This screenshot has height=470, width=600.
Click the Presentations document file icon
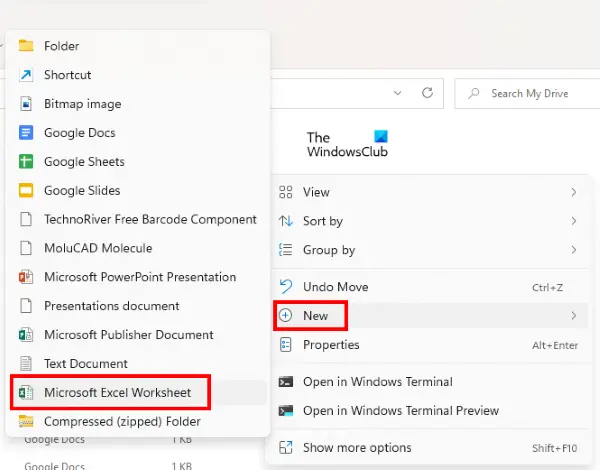pos(26,306)
